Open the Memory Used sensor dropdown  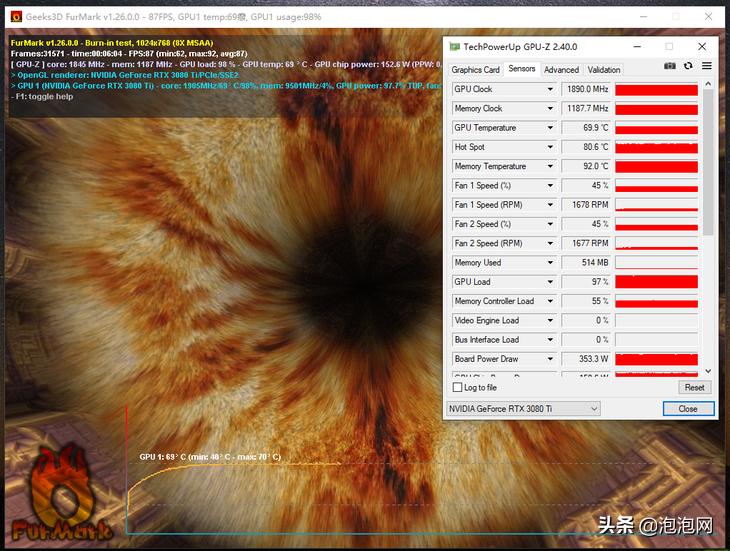click(x=550, y=262)
